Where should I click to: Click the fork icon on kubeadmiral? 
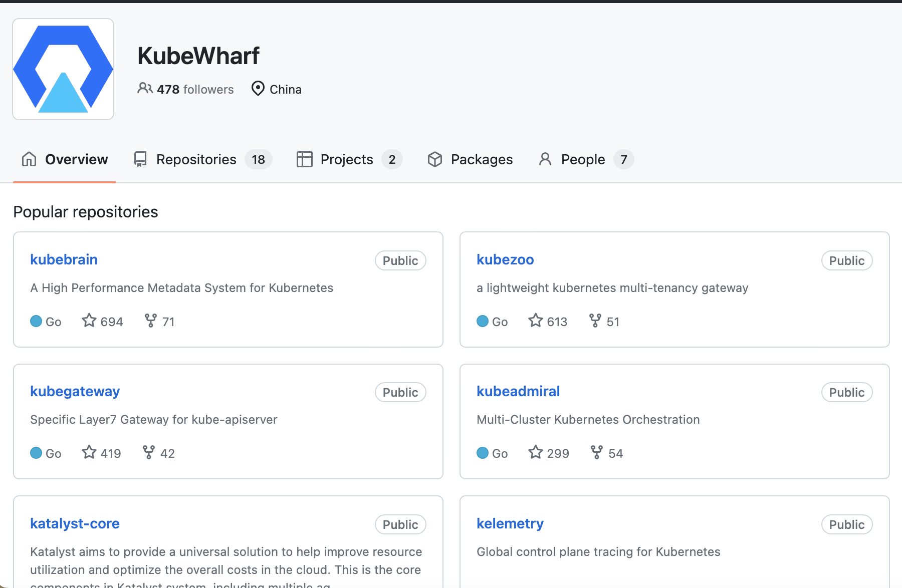(x=596, y=452)
